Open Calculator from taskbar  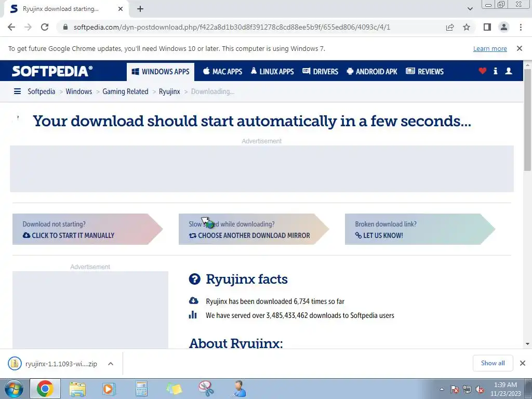point(141,389)
